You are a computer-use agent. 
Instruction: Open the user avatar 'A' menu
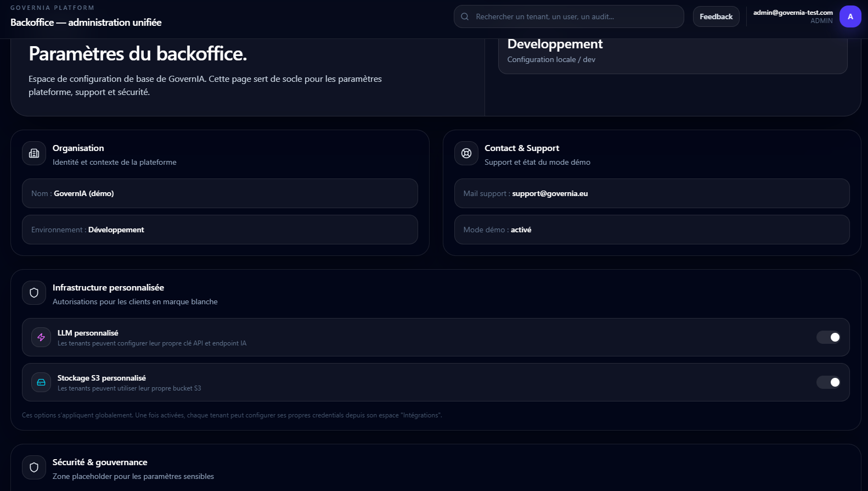(x=850, y=16)
